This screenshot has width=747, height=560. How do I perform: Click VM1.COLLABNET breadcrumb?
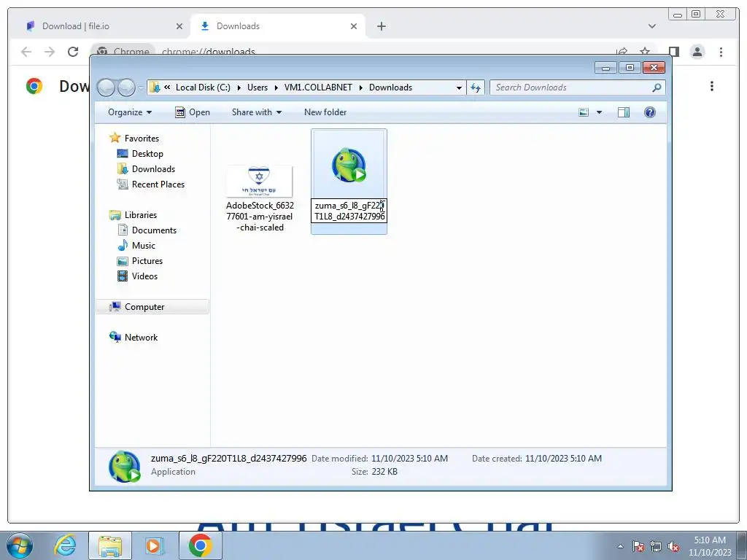[x=318, y=87]
